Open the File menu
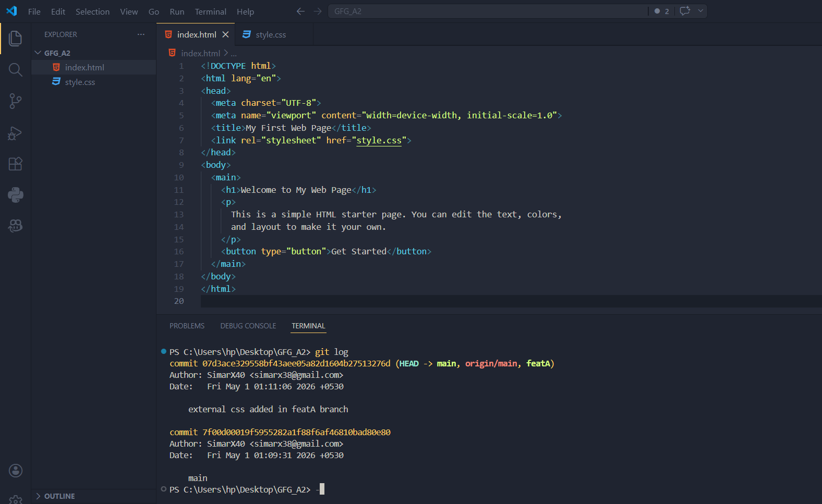 pos(34,11)
